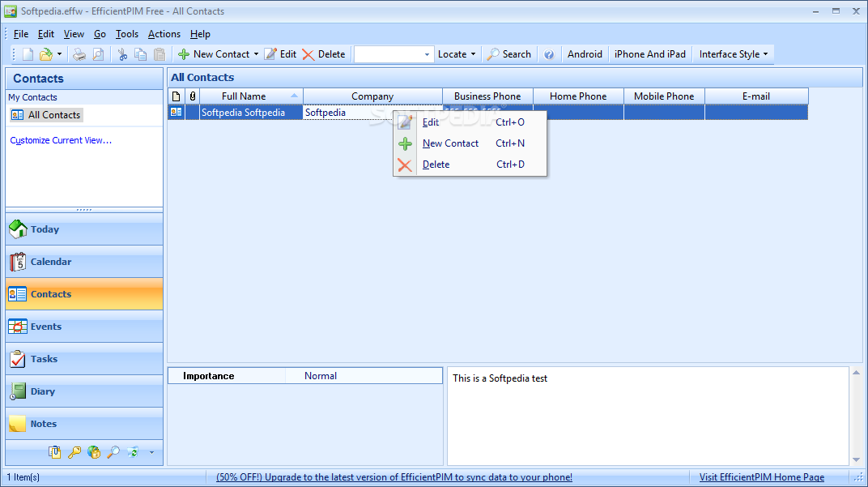Open the Events section
Screen dimensions: 868x487
84,327
